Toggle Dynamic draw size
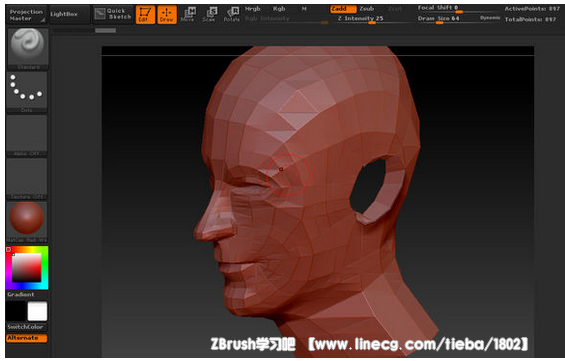This screenshot has height=361, width=565. 490,18
